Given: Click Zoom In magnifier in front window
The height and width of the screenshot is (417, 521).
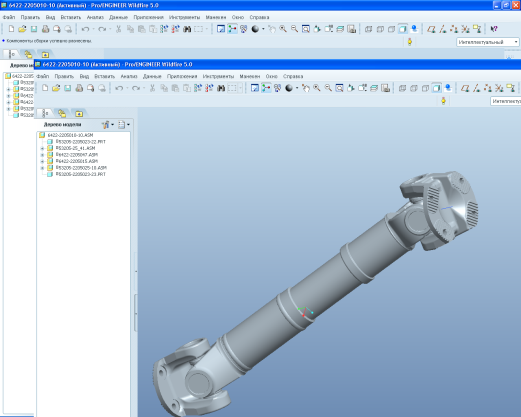Looking at the screenshot, I should click(x=317, y=88).
